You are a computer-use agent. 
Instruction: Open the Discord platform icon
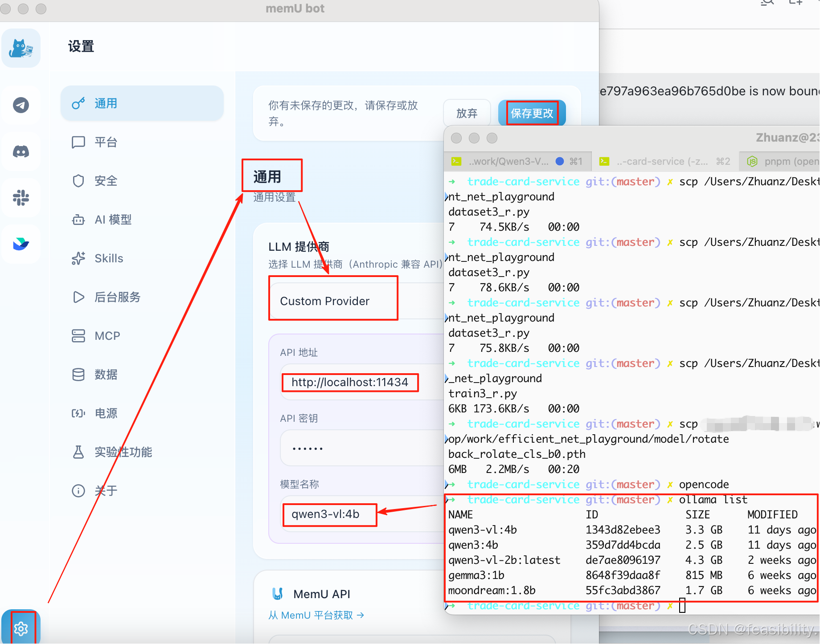tap(21, 151)
